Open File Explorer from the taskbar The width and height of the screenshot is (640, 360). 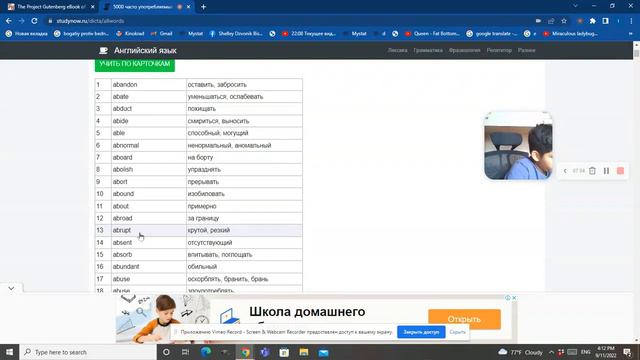pyautogui.click(x=304, y=352)
